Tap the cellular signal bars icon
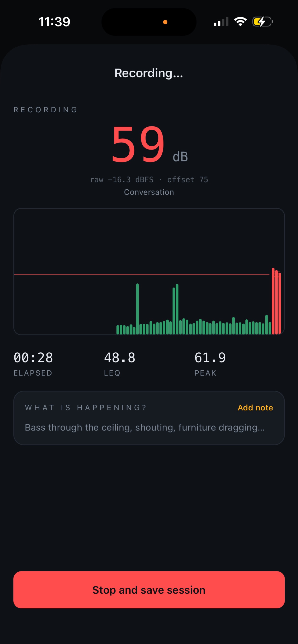The width and height of the screenshot is (298, 644). coord(221,22)
